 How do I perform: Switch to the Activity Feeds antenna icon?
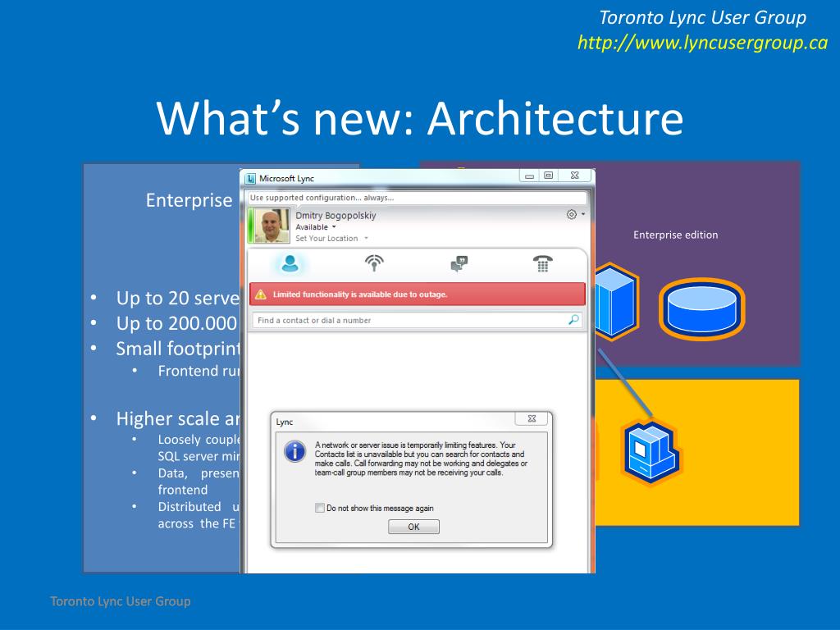click(374, 263)
